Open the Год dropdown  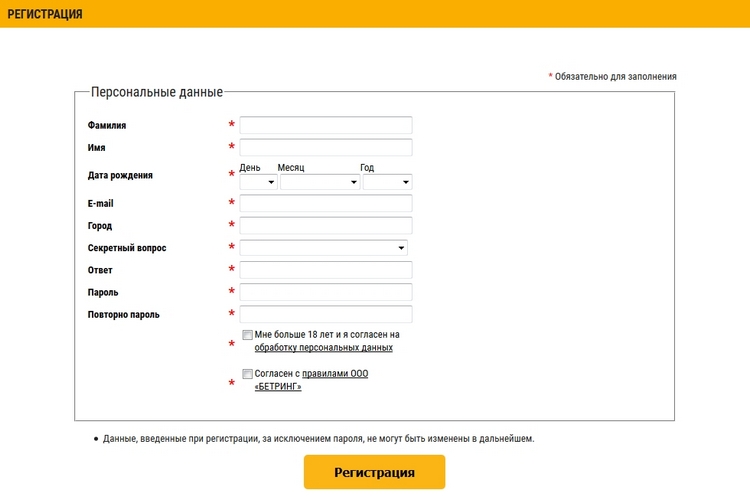[x=387, y=182]
